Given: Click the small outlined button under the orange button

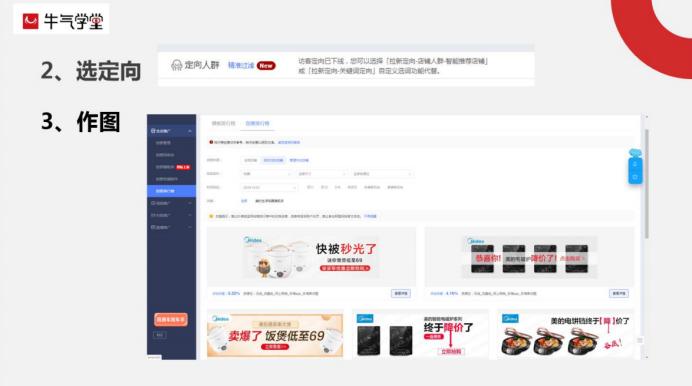Looking at the screenshot, I should tap(159, 335).
